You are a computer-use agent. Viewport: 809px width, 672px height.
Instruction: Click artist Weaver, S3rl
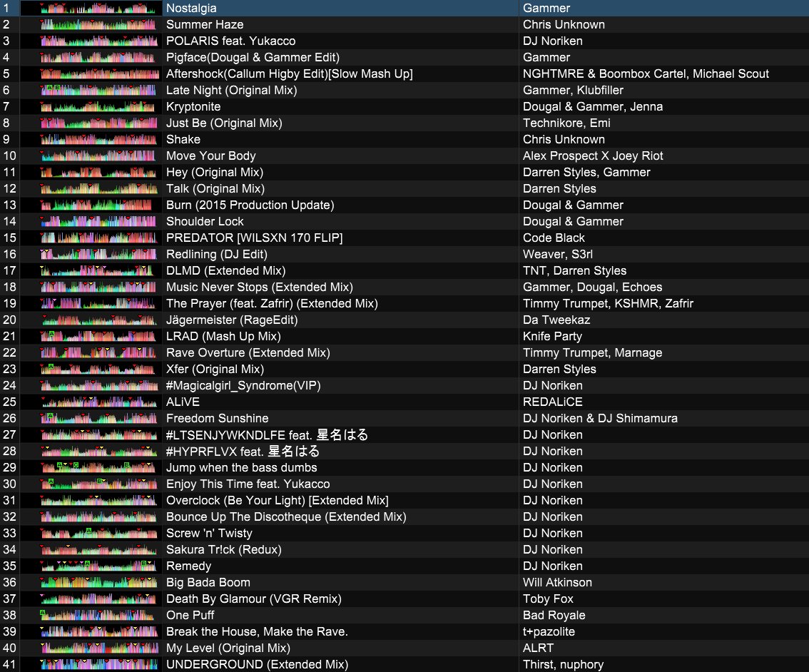pos(558,254)
